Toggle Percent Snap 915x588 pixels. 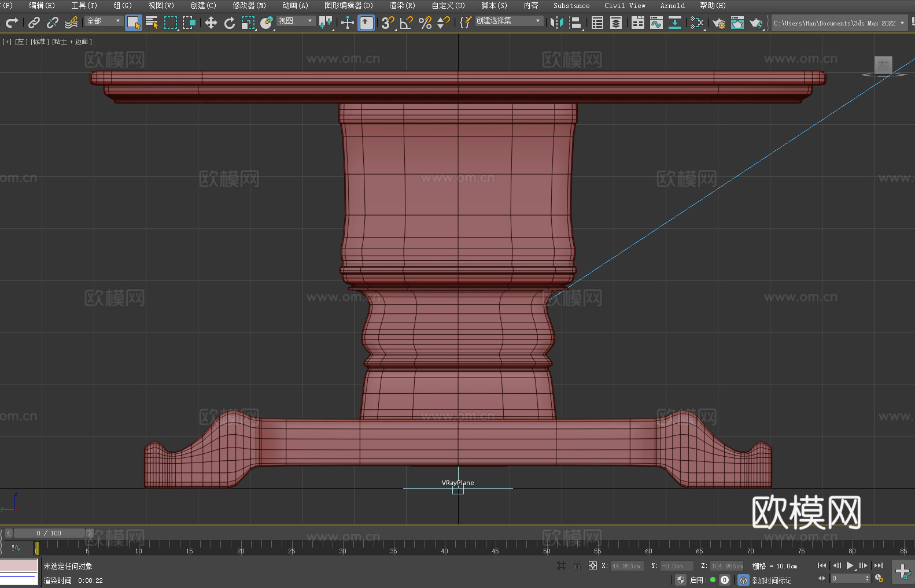click(x=425, y=23)
